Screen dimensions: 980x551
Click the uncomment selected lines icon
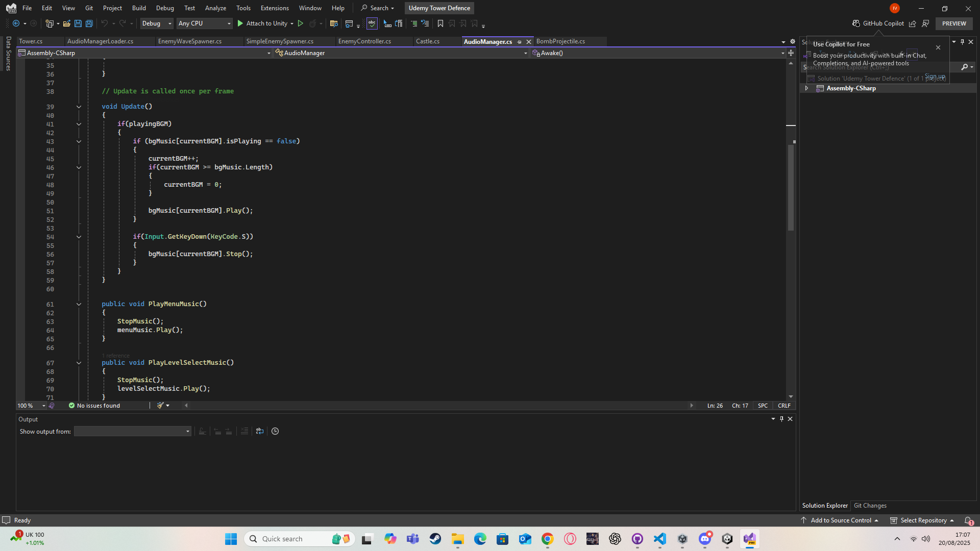425,23
